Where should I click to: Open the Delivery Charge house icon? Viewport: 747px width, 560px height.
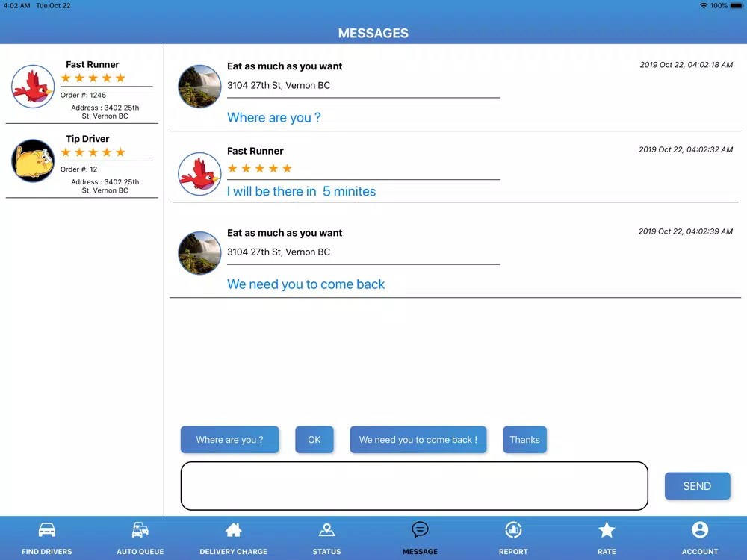click(x=233, y=529)
